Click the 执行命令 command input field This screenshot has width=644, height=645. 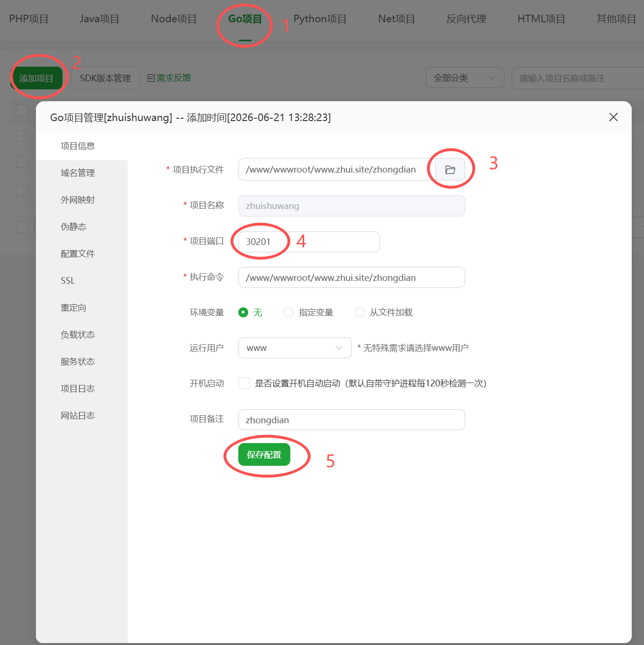tap(352, 278)
